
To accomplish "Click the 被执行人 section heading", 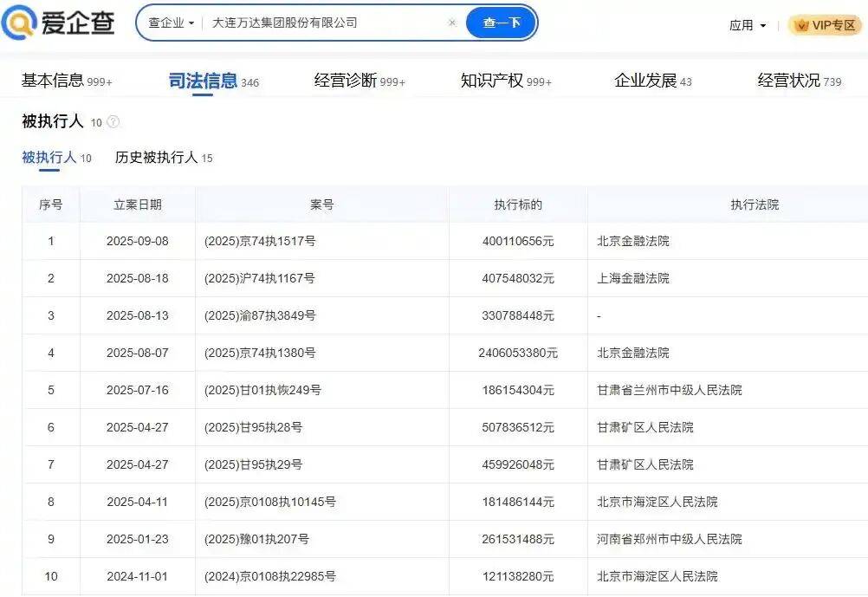I will coord(53,121).
